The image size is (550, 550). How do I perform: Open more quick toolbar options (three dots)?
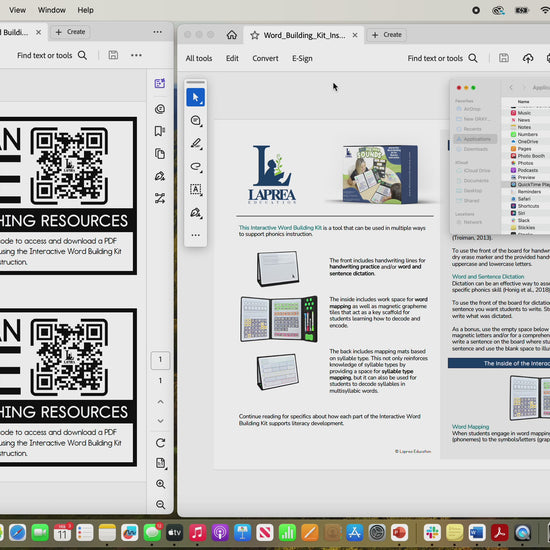[195, 235]
